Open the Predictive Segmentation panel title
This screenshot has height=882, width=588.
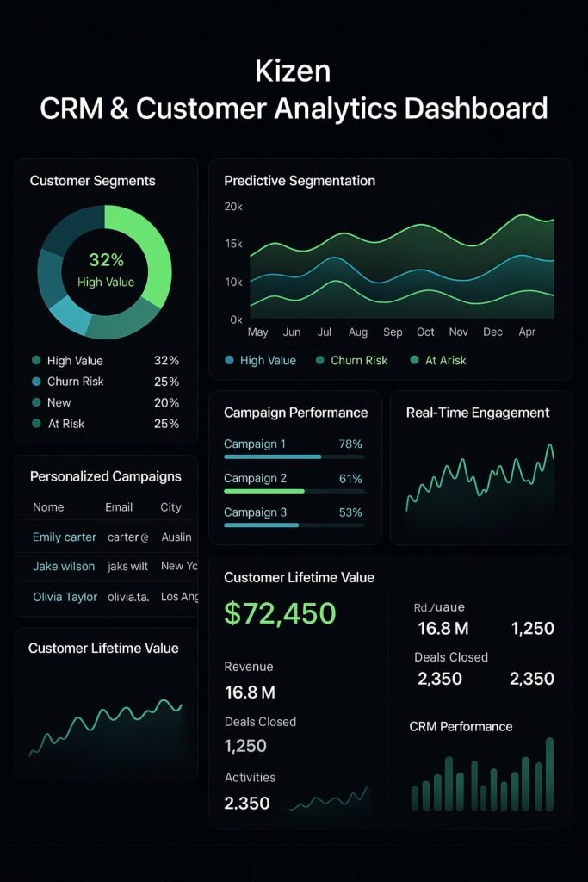300,181
